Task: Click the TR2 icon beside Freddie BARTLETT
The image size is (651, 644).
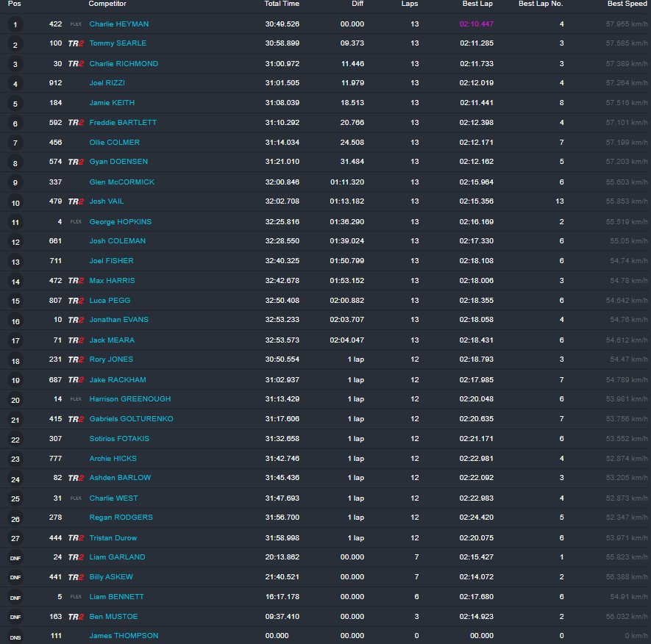Action: 76,123
